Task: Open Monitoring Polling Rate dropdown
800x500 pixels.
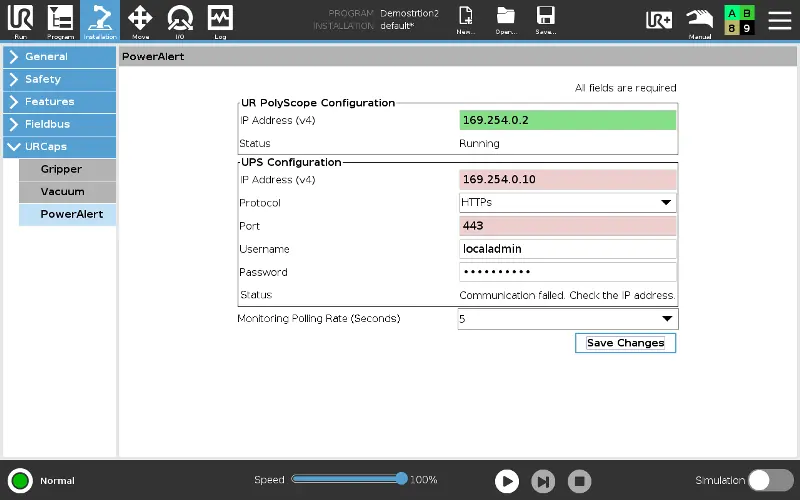Action: click(568, 319)
